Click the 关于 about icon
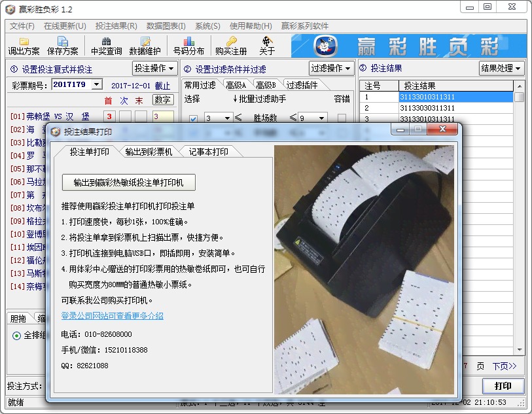The height and width of the screenshot is (414, 532). pyautogui.click(x=268, y=46)
